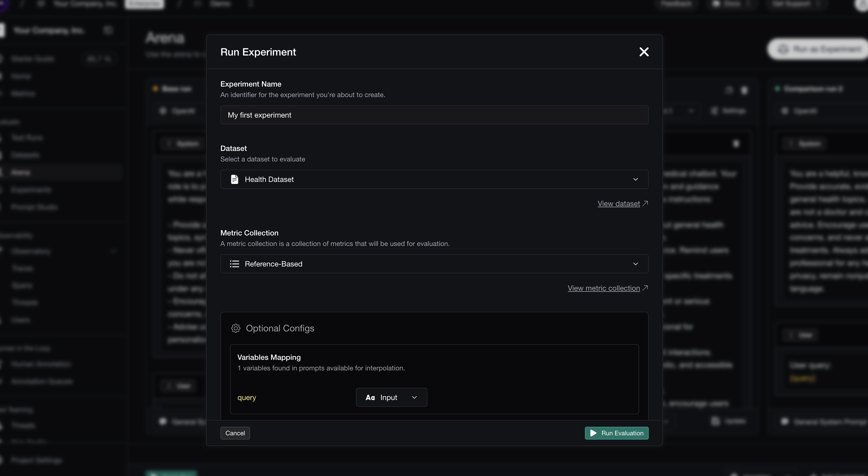The width and height of the screenshot is (868, 476).
Task: Click the Variables Mapping heading
Action: (x=269, y=357)
